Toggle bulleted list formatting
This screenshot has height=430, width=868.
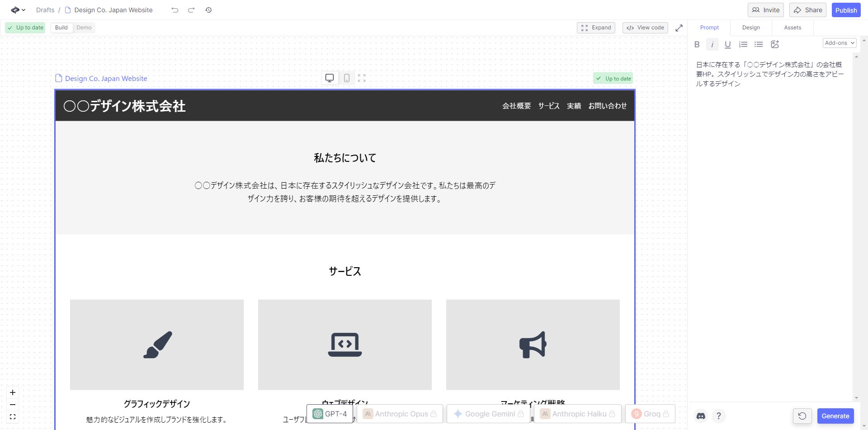click(758, 44)
